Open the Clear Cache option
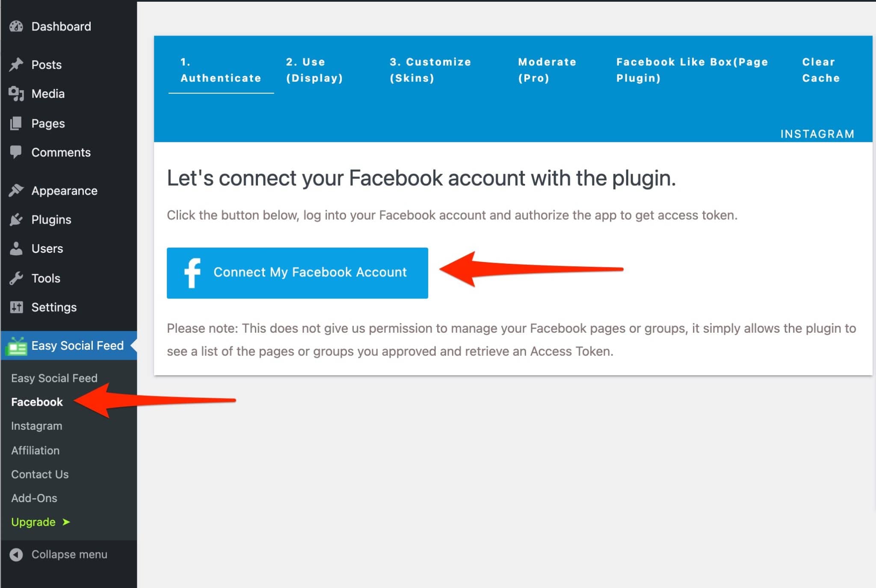The image size is (876, 588). [x=820, y=70]
